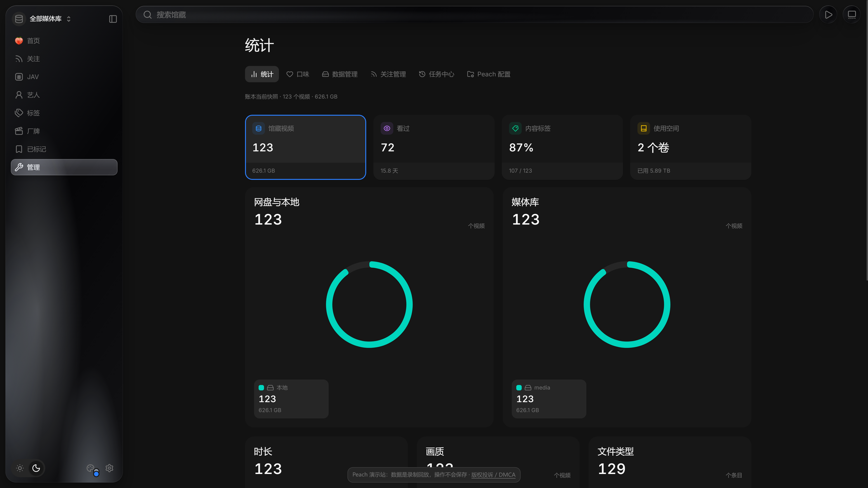Open the JAV section in the sidebar

(x=64, y=77)
